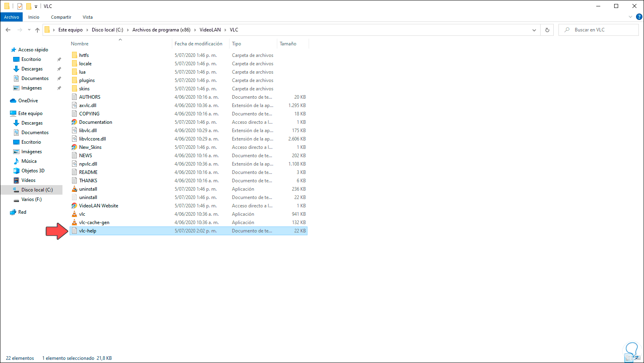
Task: Select Este equipo in the address breadcrumb
Action: coord(70,30)
